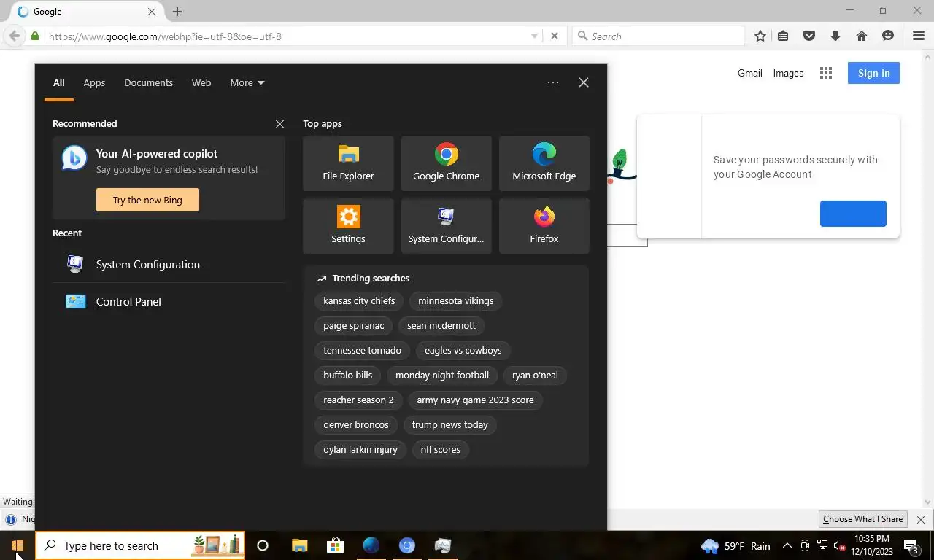Stop loading page button in URL bar
This screenshot has height=560, width=934.
555,36
